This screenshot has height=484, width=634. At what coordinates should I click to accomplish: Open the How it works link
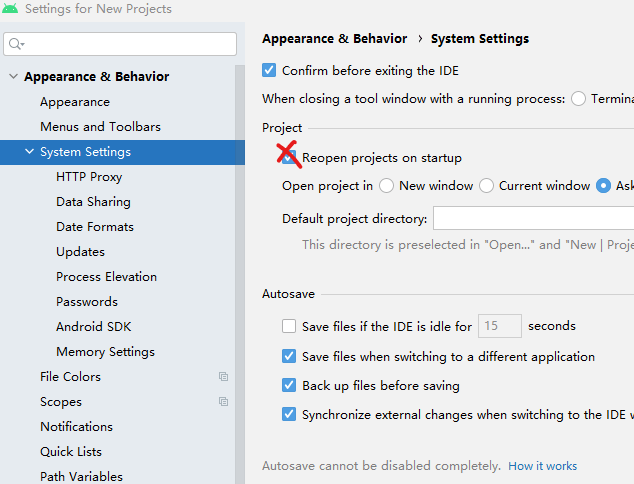pos(542,466)
